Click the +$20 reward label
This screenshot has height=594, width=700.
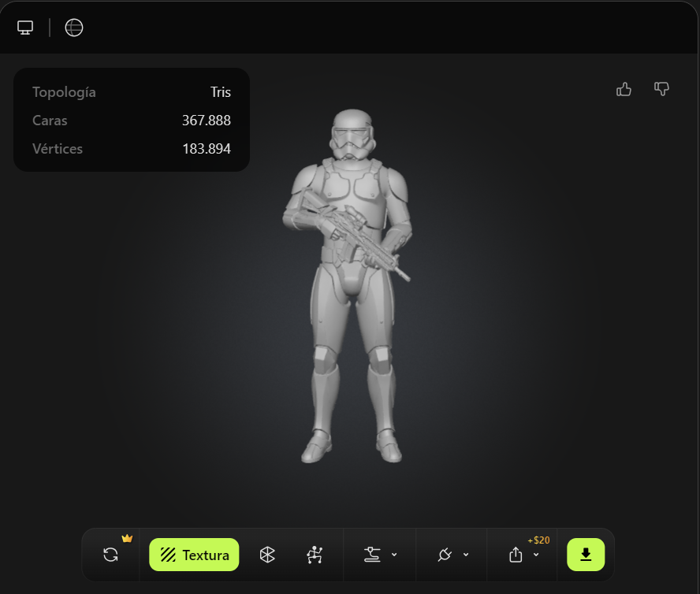pos(539,540)
